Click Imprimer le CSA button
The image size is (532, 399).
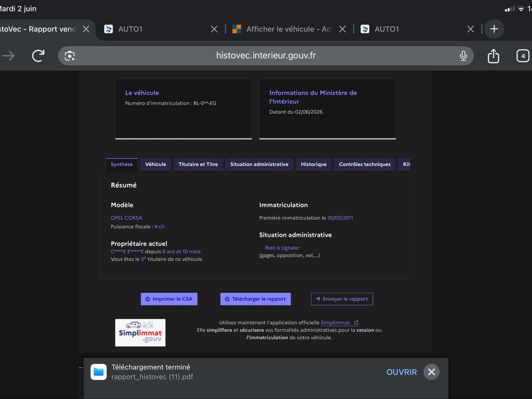point(169,299)
